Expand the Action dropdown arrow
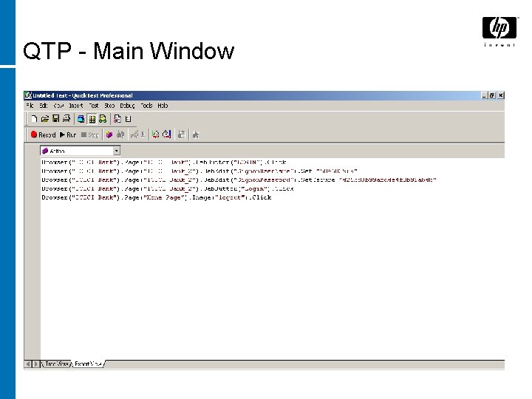 coord(117,151)
